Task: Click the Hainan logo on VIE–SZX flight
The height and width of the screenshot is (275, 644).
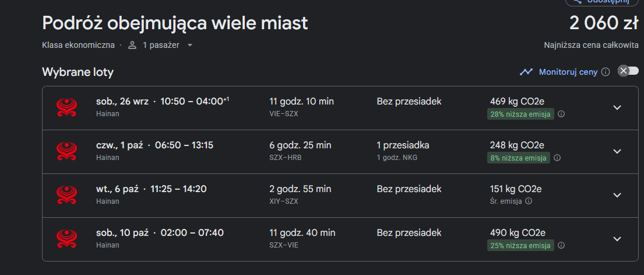Action: [66, 107]
